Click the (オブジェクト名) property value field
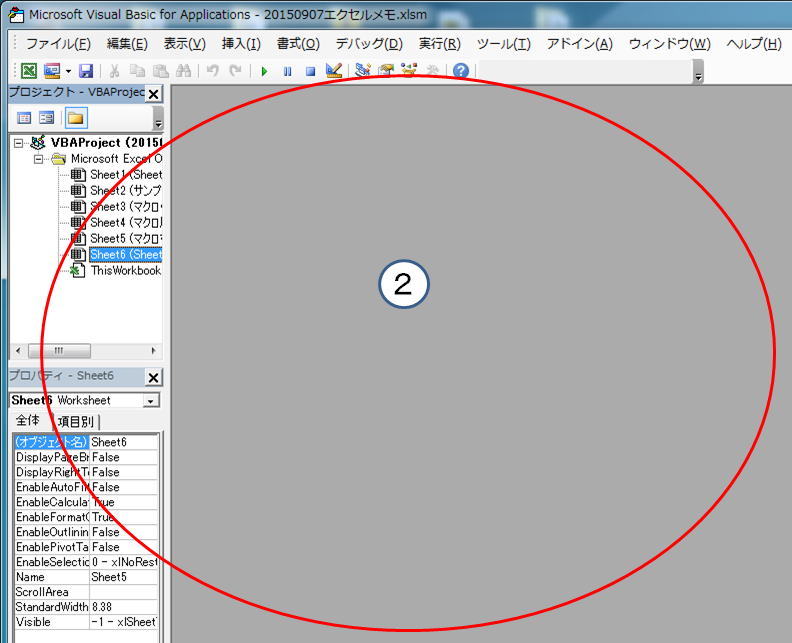 pyautogui.click(x=123, y=442)
